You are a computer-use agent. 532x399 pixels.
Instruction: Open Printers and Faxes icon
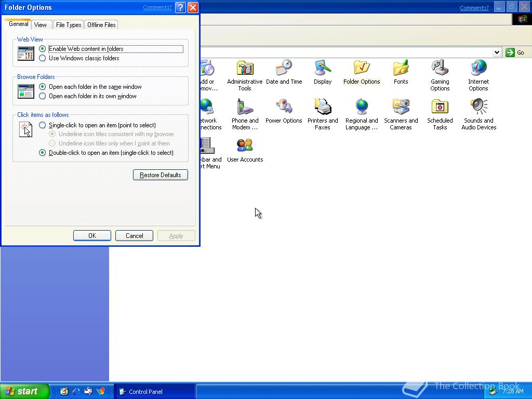point(322,114)
